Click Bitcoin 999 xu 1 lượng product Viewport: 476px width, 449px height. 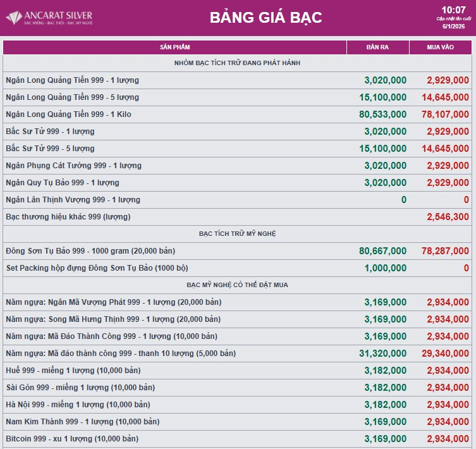(71, 439)
